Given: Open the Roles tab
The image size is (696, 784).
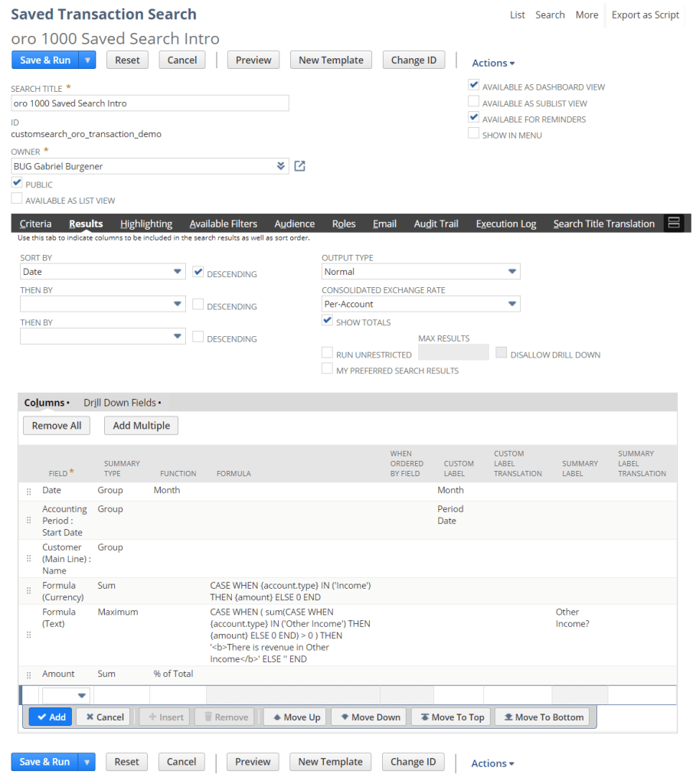Looking at the screenshot, I should 344,224.
